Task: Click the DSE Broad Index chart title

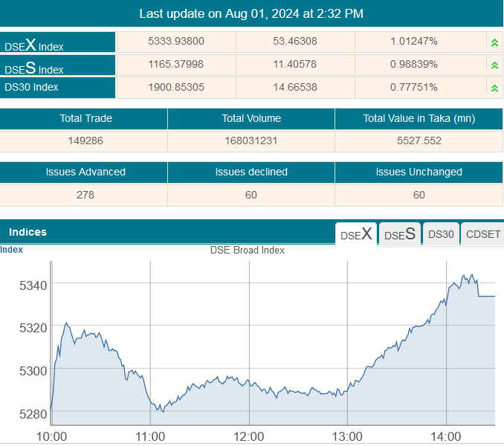Action: pyautogui.click(x=248, y=251)
